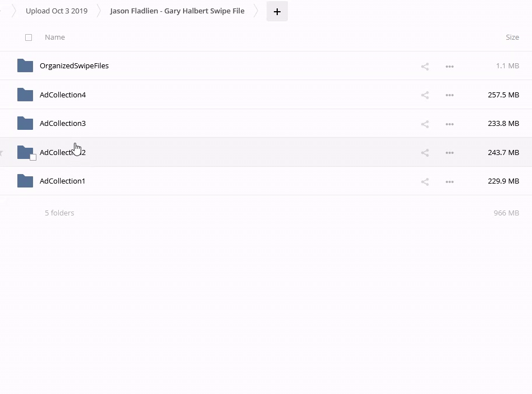Click the share icon for AdCollection1

(x=424, y=182)
